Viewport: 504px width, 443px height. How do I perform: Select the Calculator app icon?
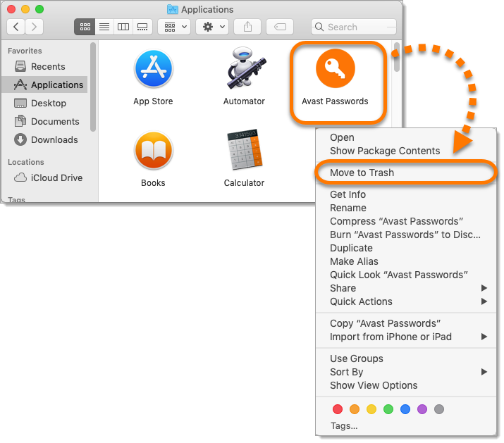[245, 149]
